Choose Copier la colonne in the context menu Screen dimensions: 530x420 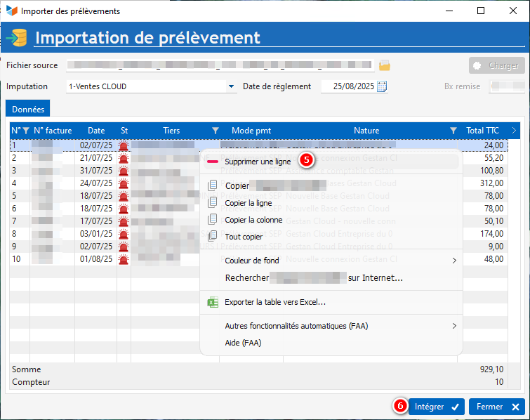pyautogui.click(x=253, y=220)
